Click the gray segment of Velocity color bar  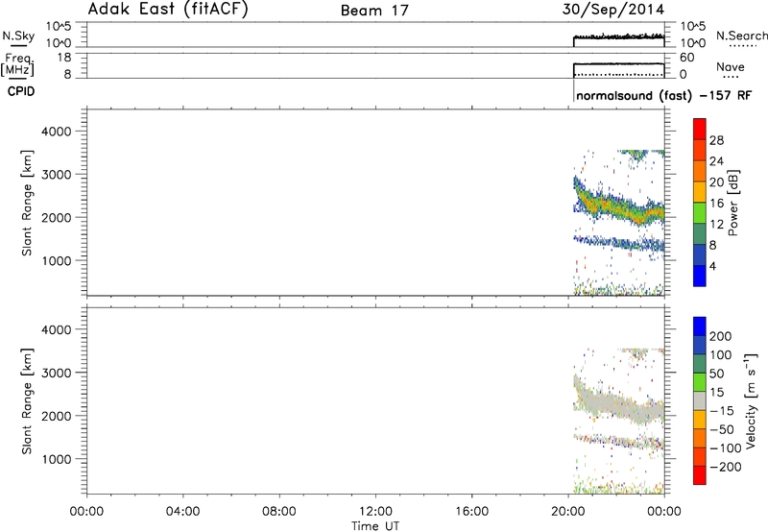(x=700, y=400)
